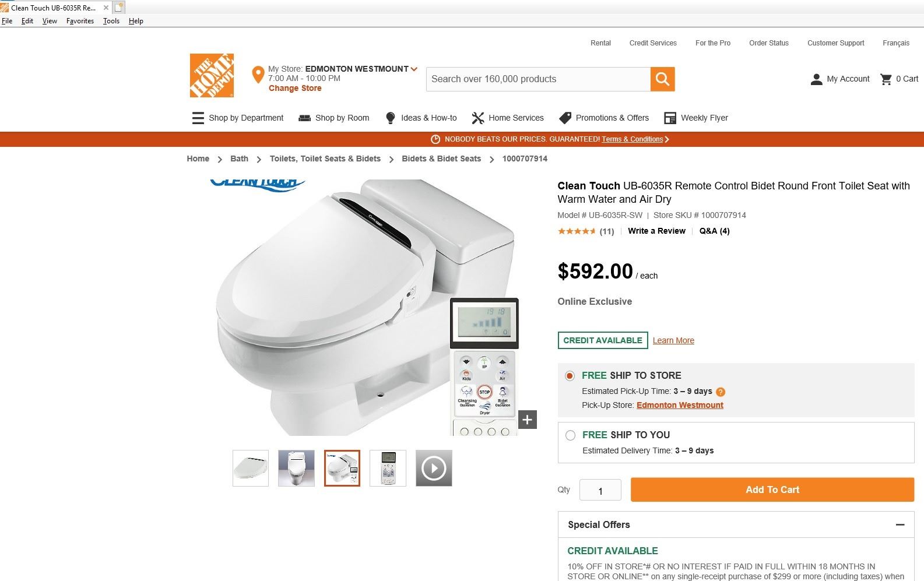Open the Learn More credit link
Screen dimensions: 924x581
point(673,340)
